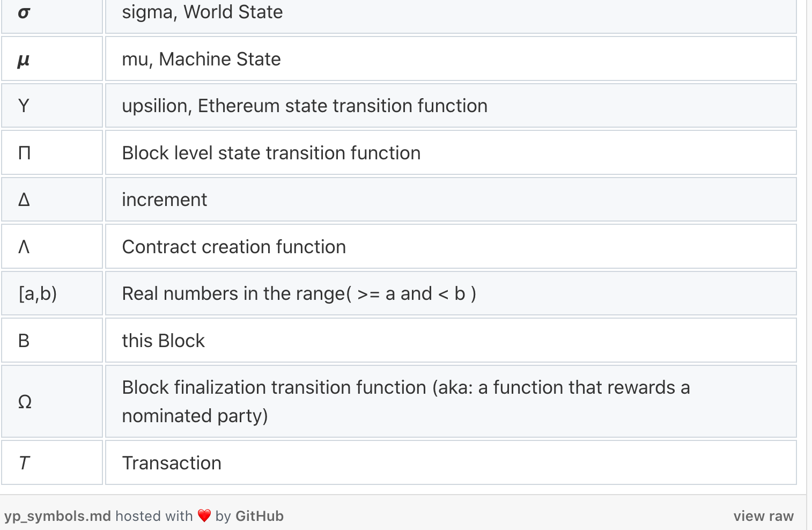
Task: Click the [a,b) range symbol cell
Action: [52, 293]
